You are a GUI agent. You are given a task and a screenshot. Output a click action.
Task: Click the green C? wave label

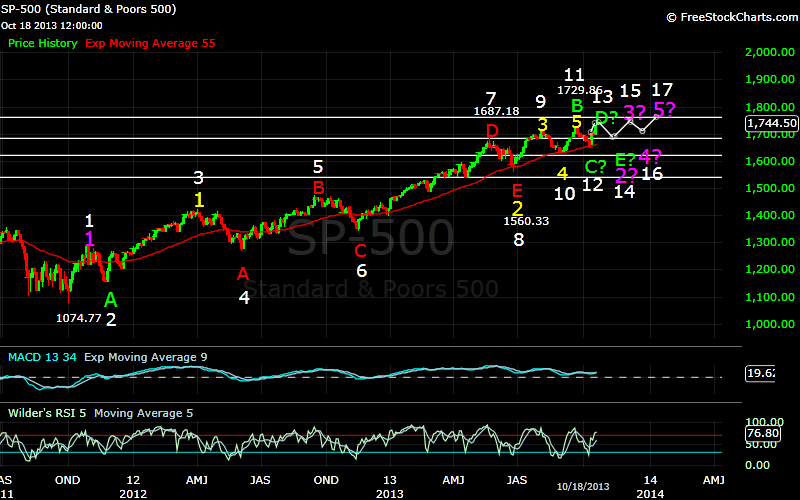[x=595, y=167]
